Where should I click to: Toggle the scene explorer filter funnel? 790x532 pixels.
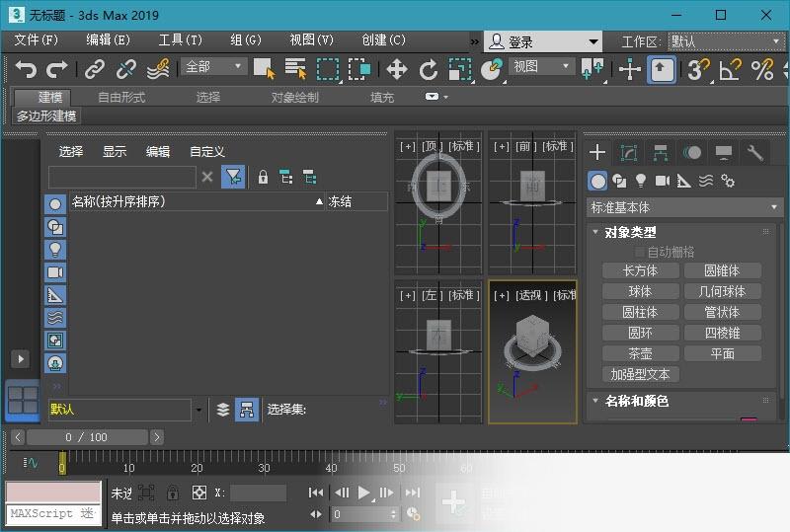click(233, 177)
